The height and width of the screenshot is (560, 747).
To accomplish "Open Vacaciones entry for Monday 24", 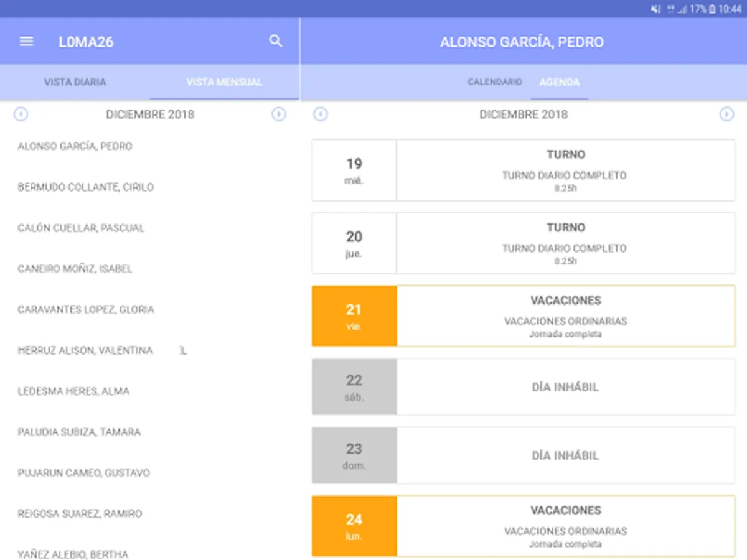I will [565, 526].
